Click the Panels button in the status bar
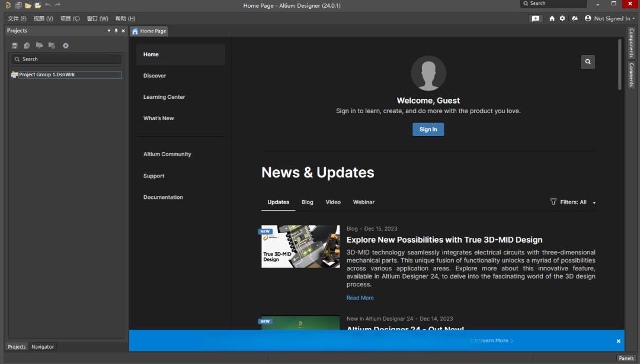This screenshot has height=364, width=640. coord(626,358)
